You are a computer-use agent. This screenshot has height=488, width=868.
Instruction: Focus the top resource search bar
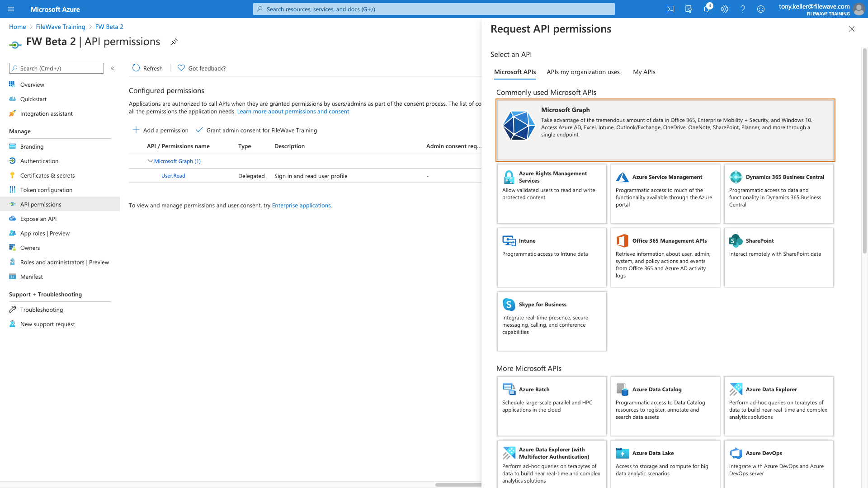(x=434, y=9)
